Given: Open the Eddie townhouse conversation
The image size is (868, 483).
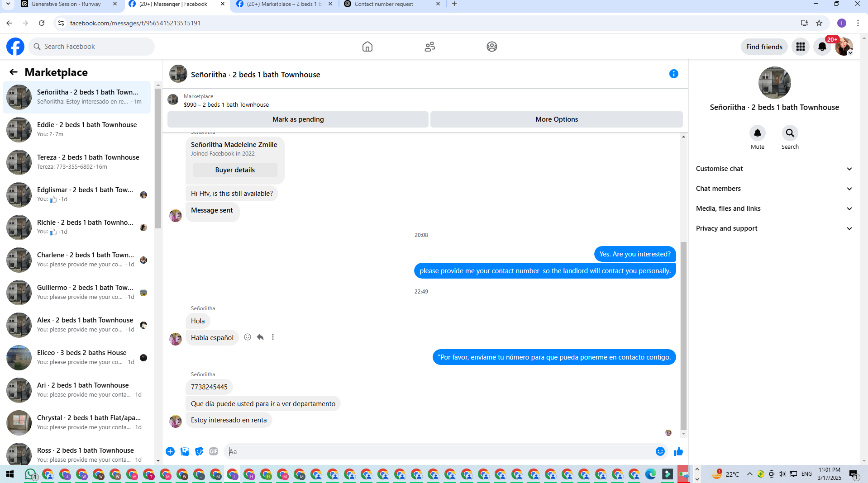Looking at the screenshot, I should pos(77,129).
